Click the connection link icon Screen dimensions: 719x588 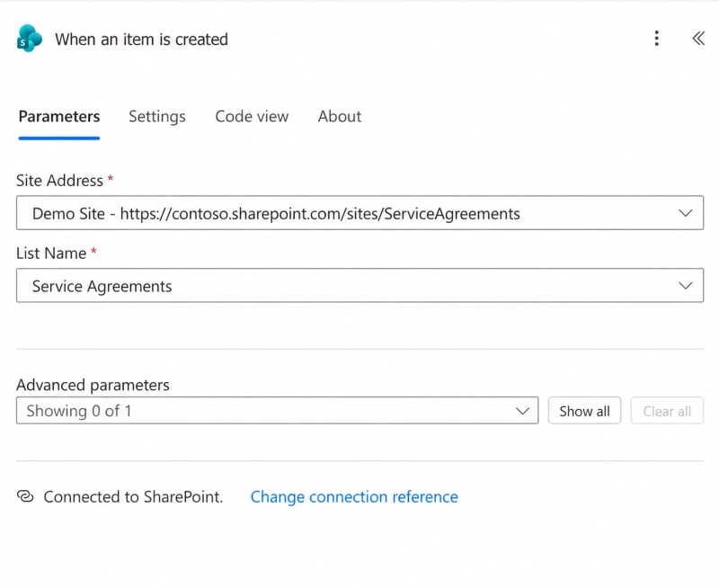coord(25,496)
